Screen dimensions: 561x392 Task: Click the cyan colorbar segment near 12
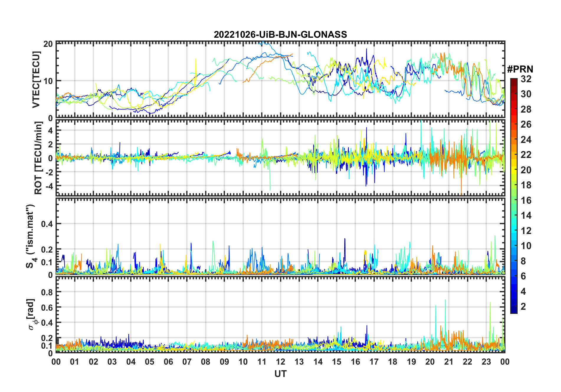514,231
